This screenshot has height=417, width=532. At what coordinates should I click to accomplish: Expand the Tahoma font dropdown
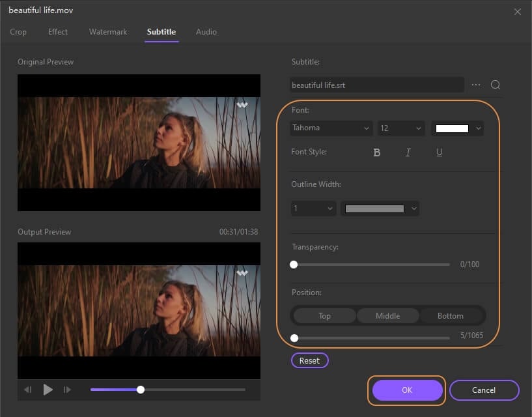[x=331, y=128]
